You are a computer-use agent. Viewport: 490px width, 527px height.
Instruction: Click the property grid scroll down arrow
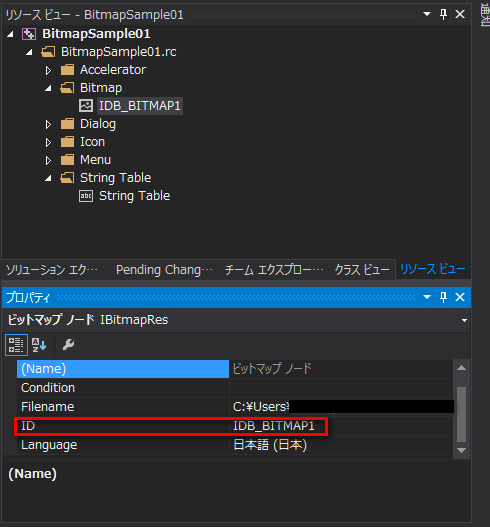(x=462, y=450)
